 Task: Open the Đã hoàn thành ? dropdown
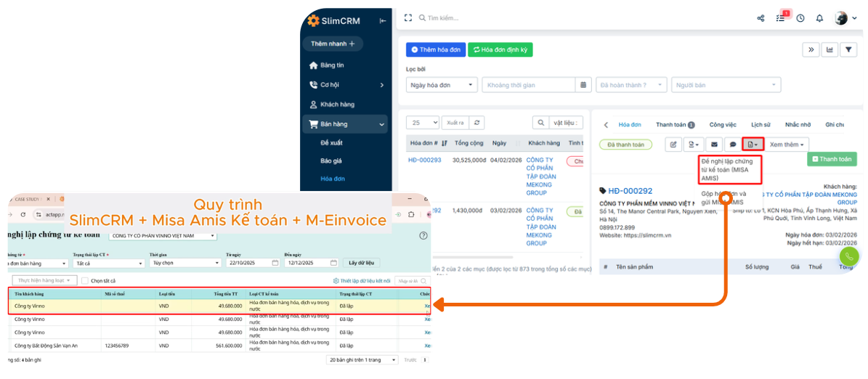click(631, 85)
